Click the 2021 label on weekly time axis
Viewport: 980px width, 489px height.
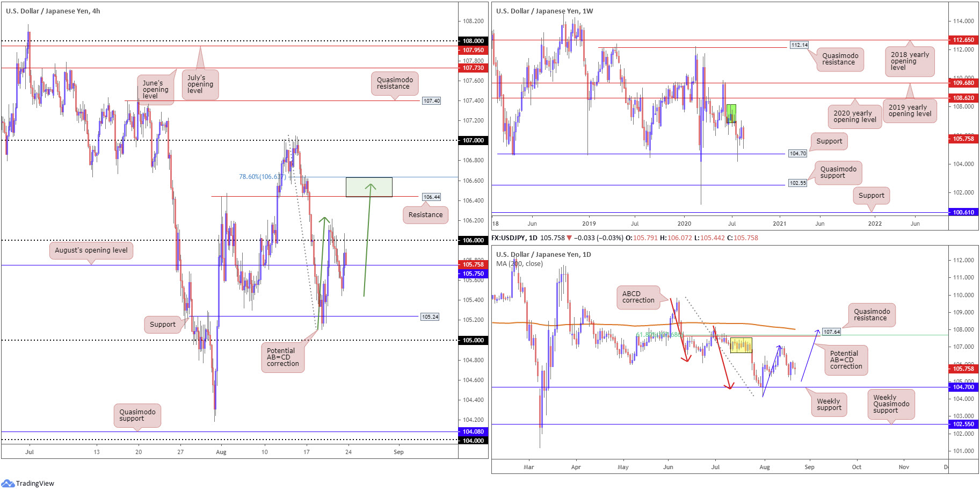pyautogui.click(x=779, y=224)
